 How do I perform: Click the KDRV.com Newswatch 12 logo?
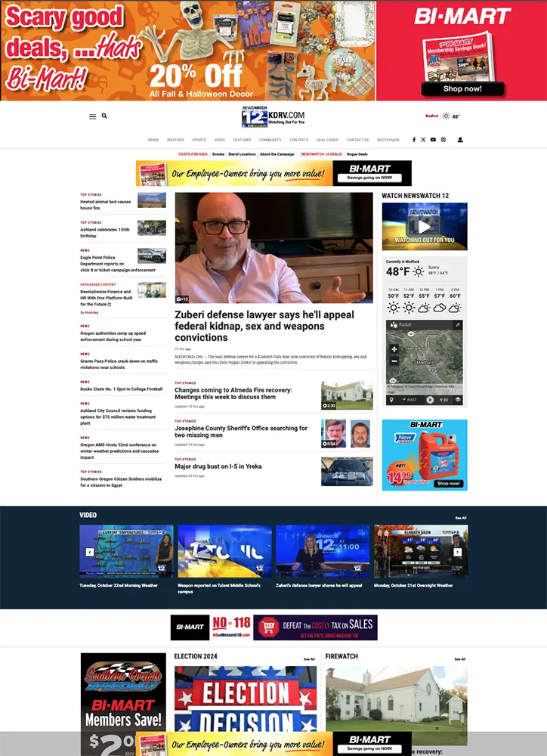pyautogui.click(x=273, y=116)
